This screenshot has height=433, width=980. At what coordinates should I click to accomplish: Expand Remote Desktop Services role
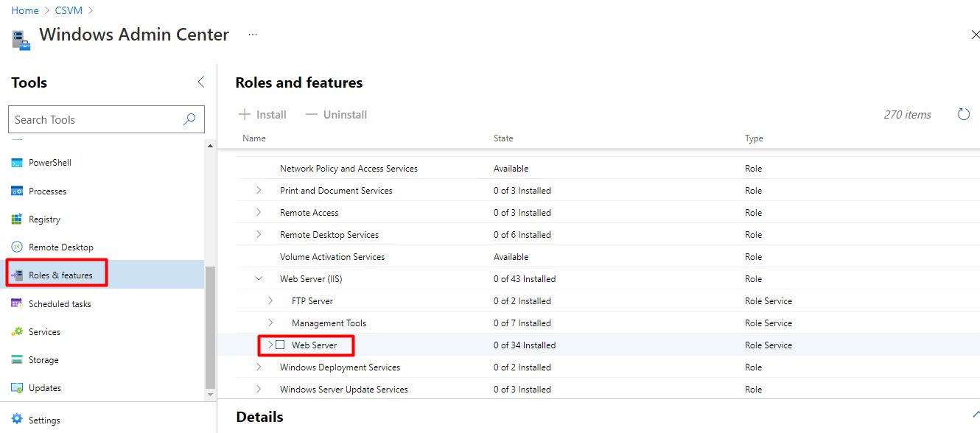coord(259,234)
